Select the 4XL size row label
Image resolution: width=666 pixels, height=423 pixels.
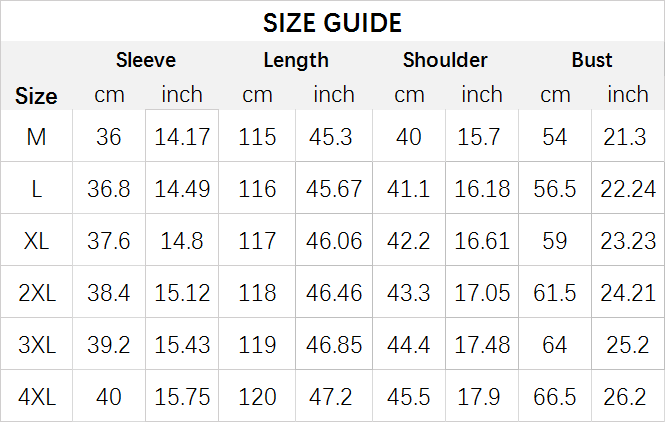37,397
